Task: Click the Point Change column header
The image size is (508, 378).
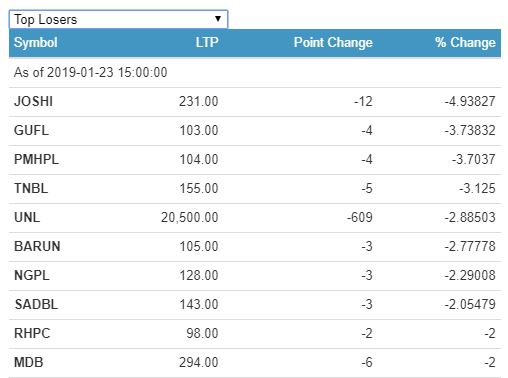Action: click(x=333, y=43)
